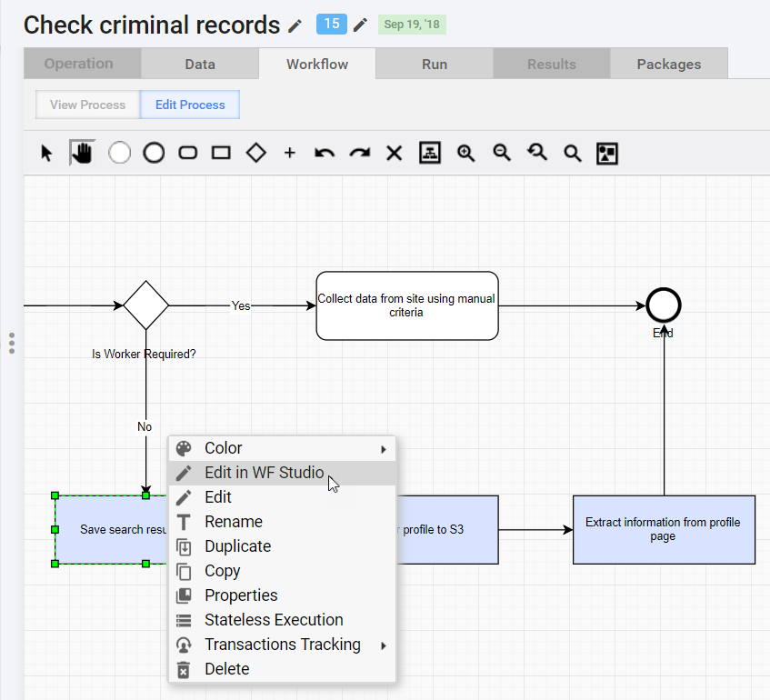
Task: Expand the Transactions Tracking submenu arrow
Action: coord(384,645)
